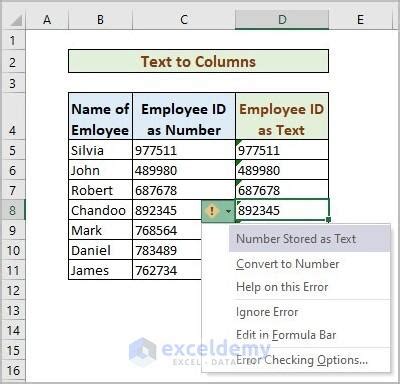Click 977511 in Employee ID as Text

click(282, 150)
